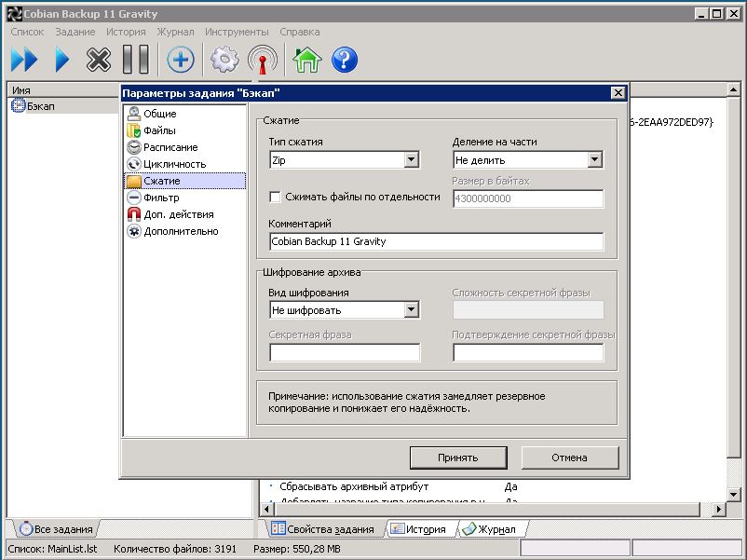Open the Вид шифрования dropdown

click(412, 309)
